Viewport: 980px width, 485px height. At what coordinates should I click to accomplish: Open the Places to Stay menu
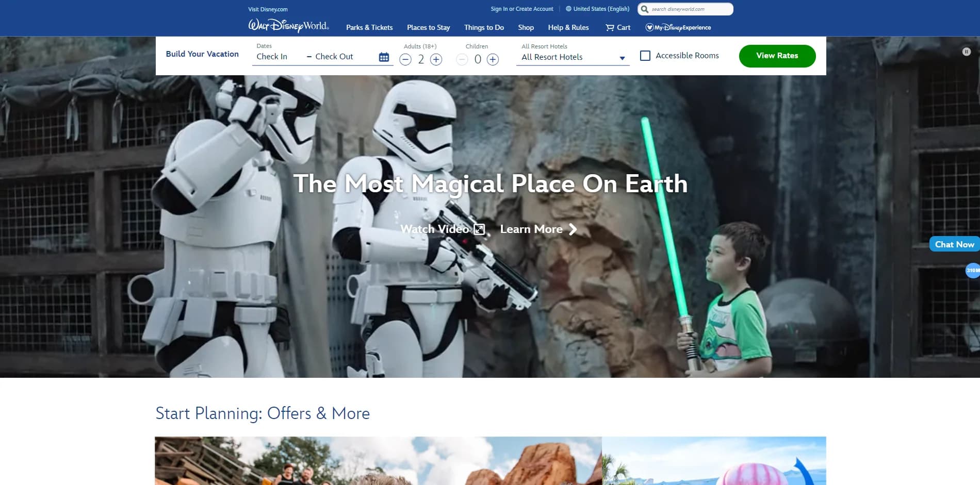point(428,27)
